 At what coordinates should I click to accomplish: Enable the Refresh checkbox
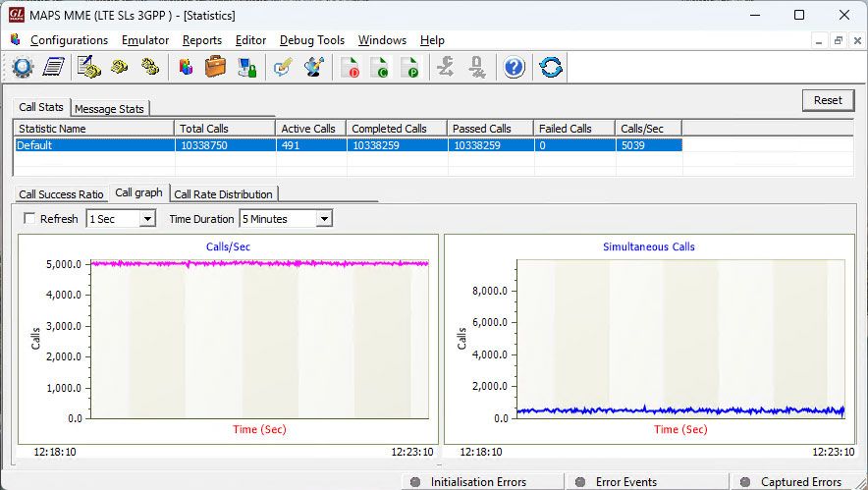(x=29, y=219)
